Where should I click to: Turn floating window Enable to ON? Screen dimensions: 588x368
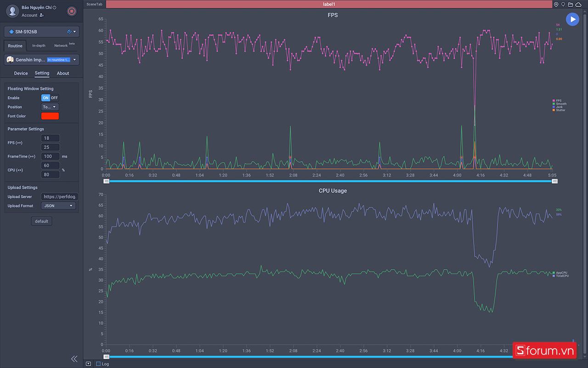pos(45,98)
